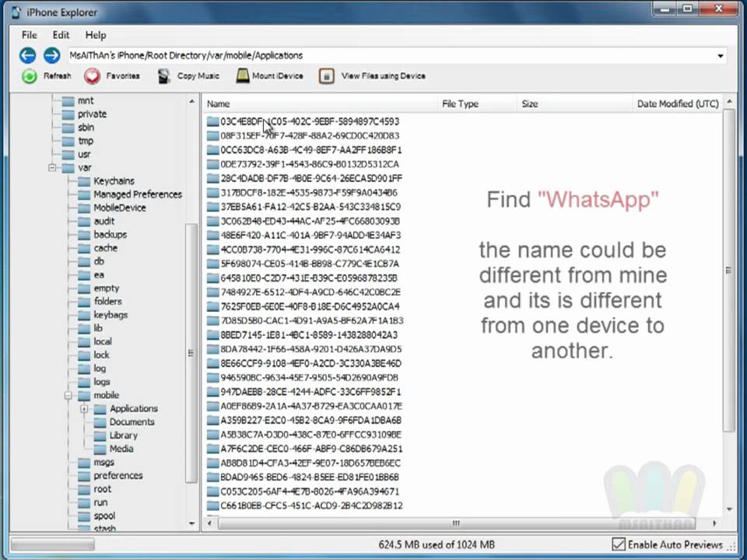Click the file list vertical scrollbar thumb
Image resolution: width=747 pixels, height=560 pixels.
pos(728,271)
